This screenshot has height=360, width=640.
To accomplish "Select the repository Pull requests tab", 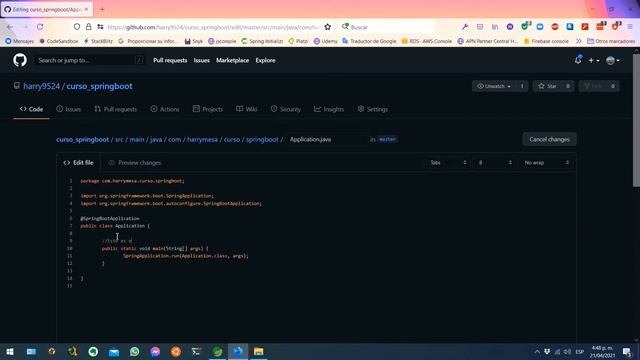I will [116, 109].
